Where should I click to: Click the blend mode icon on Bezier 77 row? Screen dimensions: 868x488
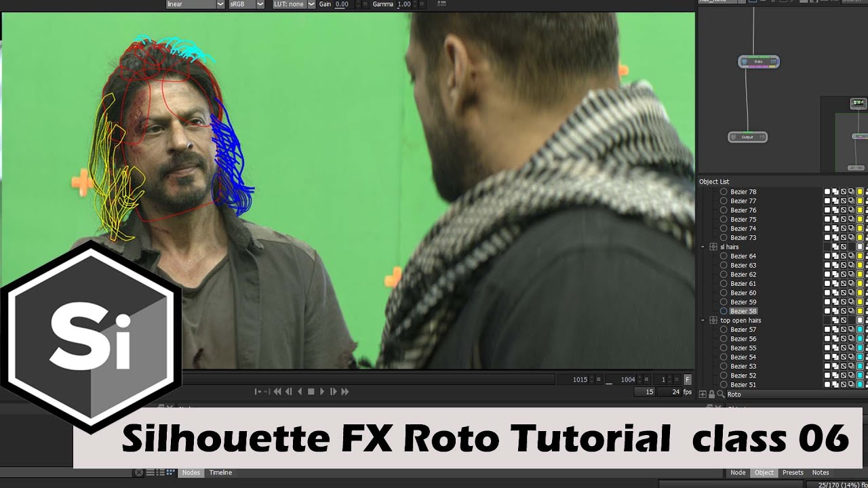(835, 201)
